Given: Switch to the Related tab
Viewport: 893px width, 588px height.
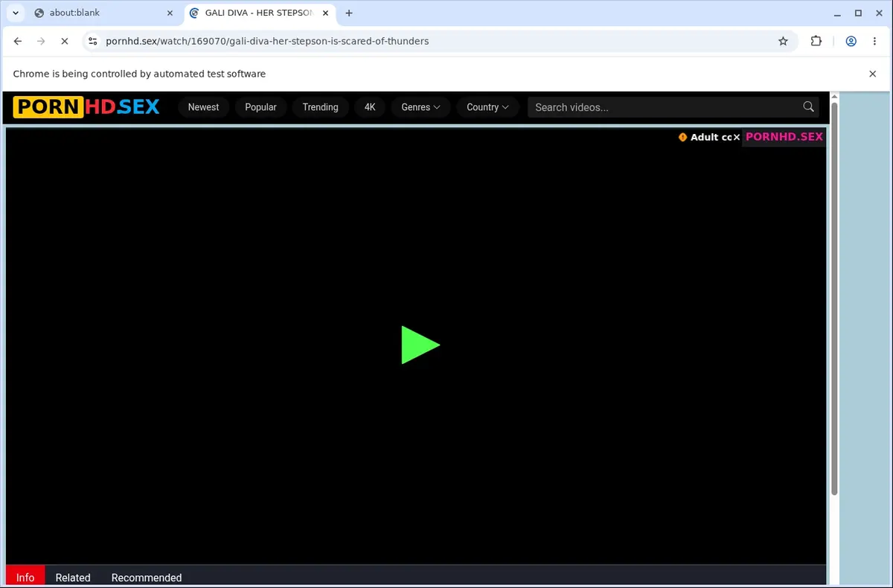Looking at the screenshot, I should (x=73, y=578).
